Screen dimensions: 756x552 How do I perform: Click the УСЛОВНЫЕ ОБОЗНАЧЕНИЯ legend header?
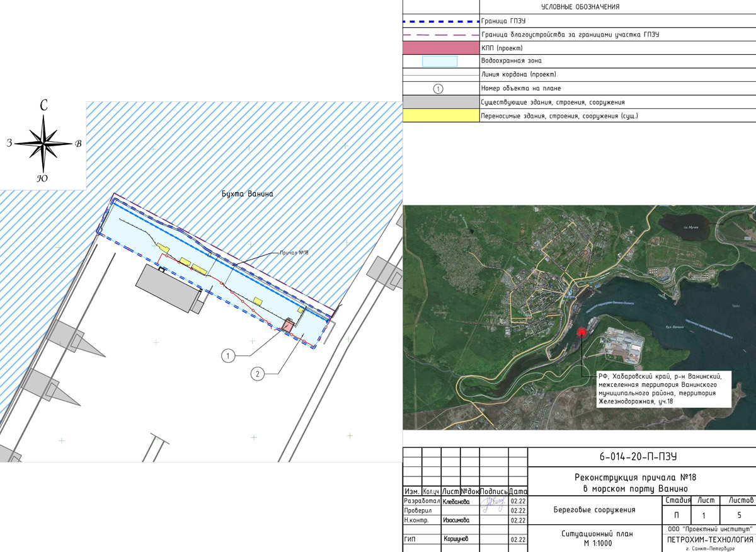coord(580,7)
